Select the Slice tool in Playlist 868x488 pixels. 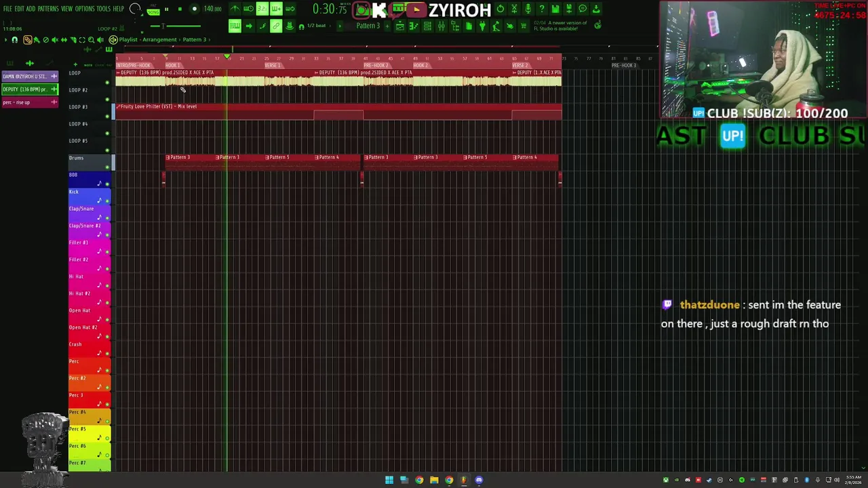click(x=73, y=40)
